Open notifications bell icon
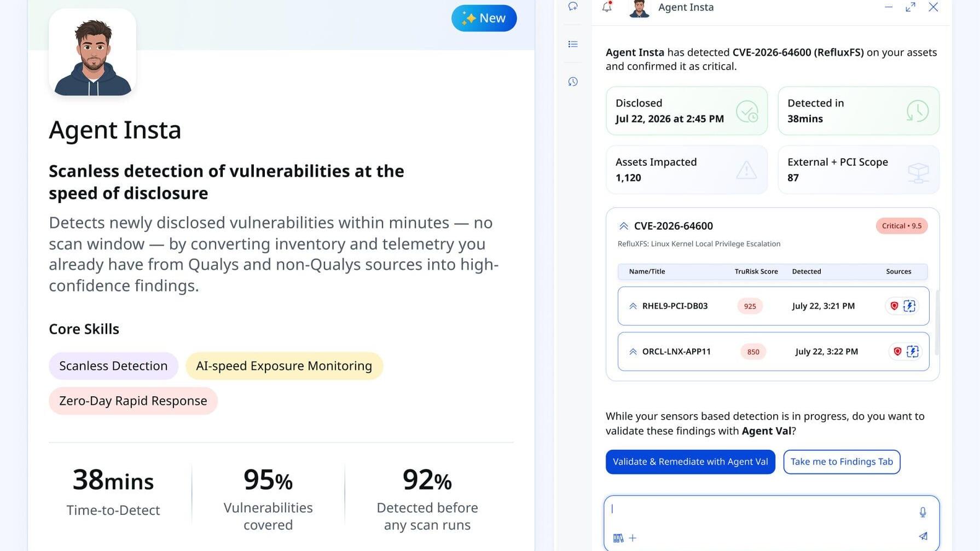This screenshot has height=551, width=980. click(x=607, y=7)
